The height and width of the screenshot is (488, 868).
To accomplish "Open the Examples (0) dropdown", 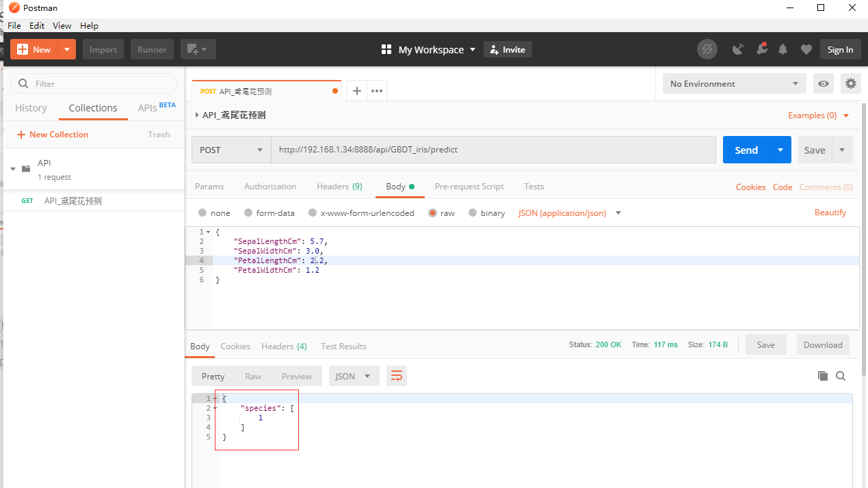I will click(818, 116).
